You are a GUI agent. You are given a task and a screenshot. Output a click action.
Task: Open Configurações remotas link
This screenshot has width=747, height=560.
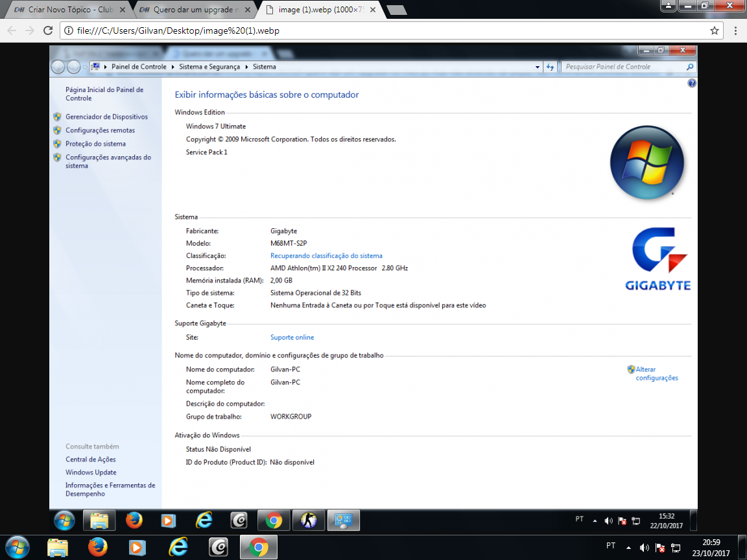[100, 130]
